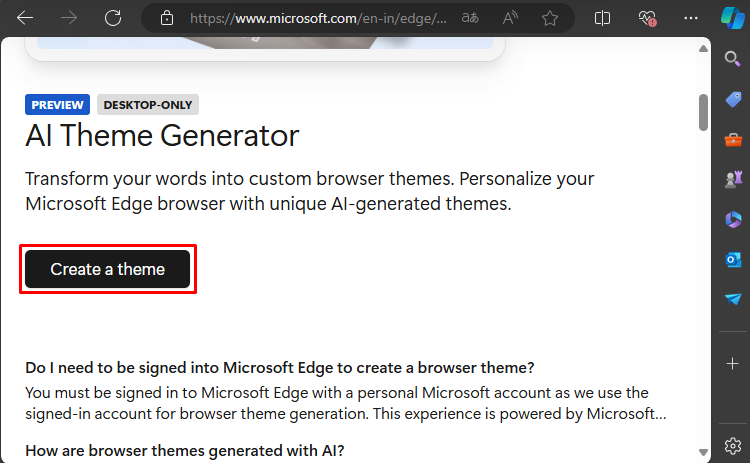Open the page translate option
The image size is (750, 463).
(470, 18)
